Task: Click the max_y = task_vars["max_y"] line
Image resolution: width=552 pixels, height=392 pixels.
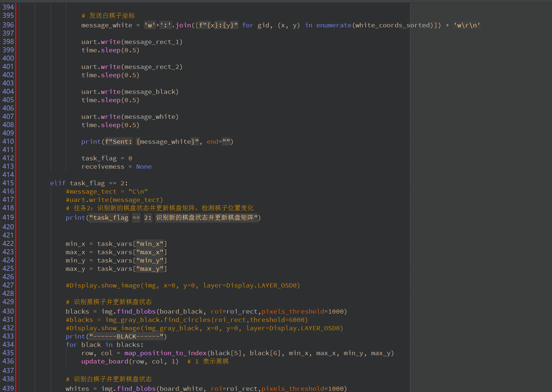Action: click(116, 269)
